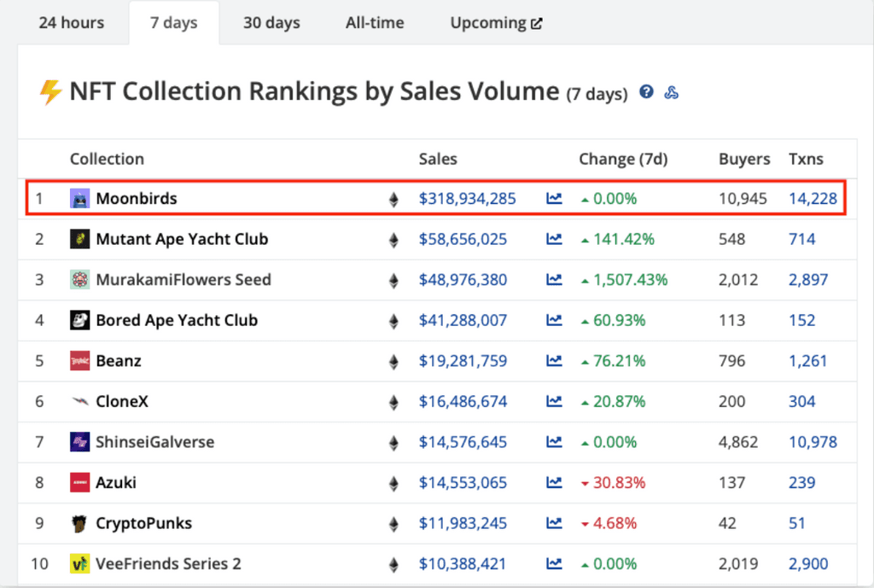Click the lightning bolt icon by the title
The height and width of the screenshot is (588, 874).
(50, 92)
